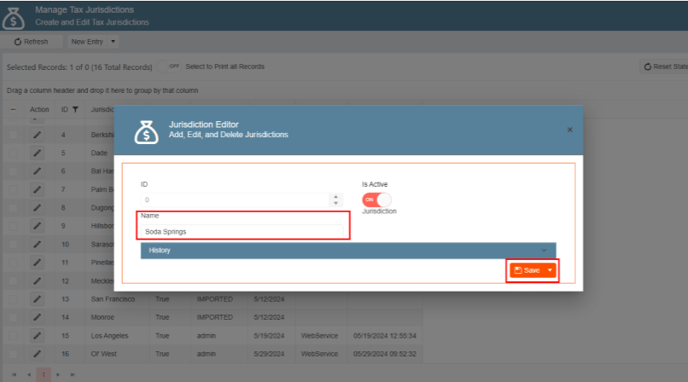Click the Name field containing Soda Springs
This screenshot has height=382, width=688.
[x=242, y=231]
